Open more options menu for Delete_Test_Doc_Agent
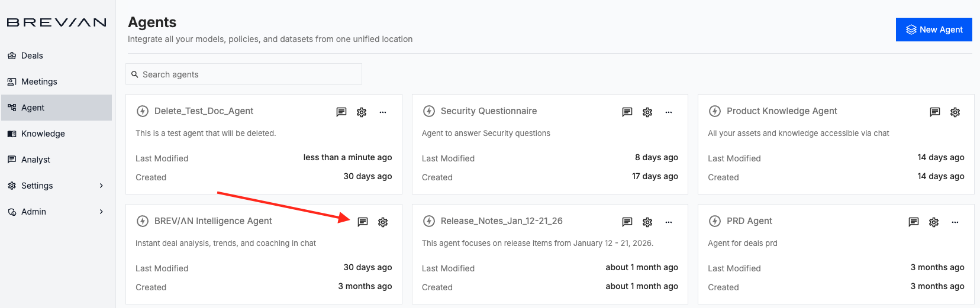 pos(383,112)
